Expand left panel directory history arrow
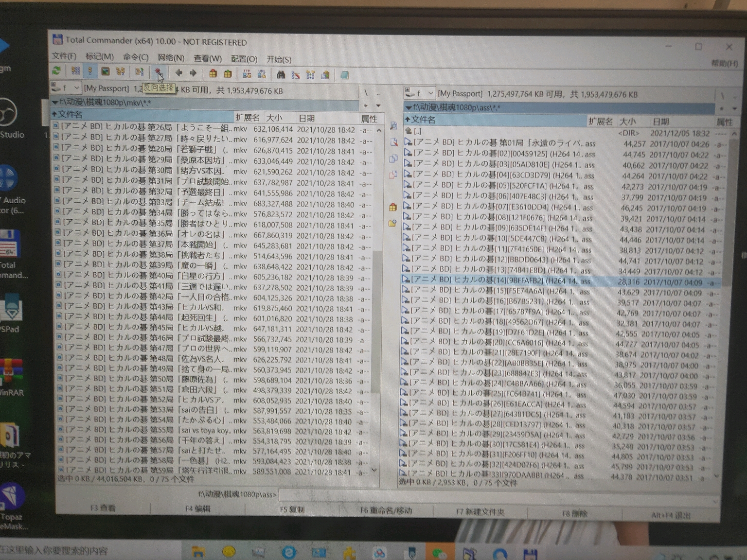 378,105
